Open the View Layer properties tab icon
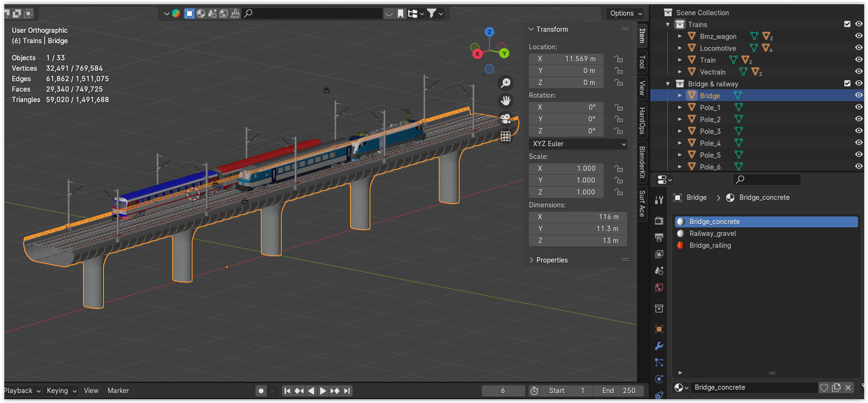 pos(659,254)
